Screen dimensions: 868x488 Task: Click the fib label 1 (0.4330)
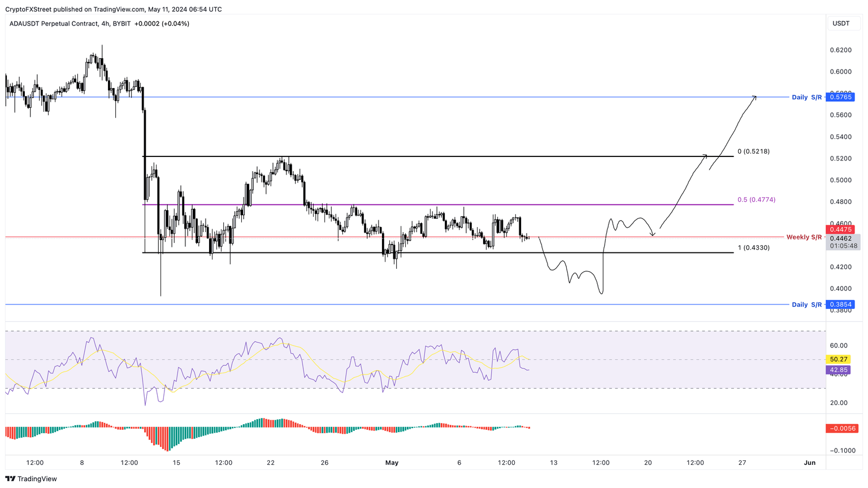click(x=753, y=248)
